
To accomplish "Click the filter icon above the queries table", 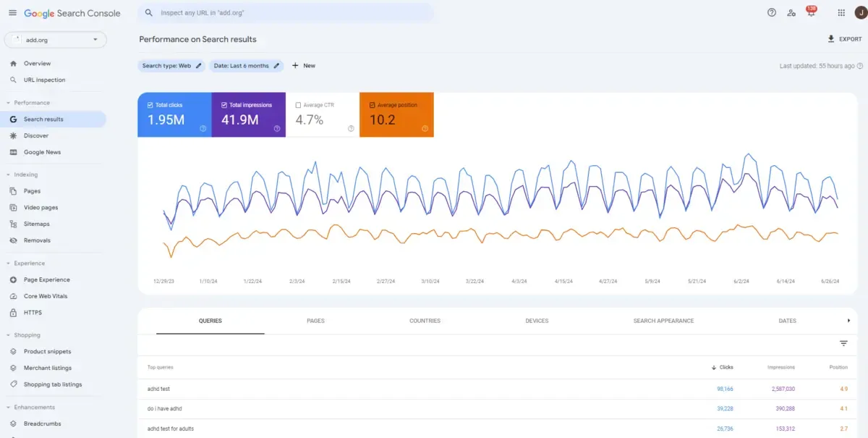I will point(843,343).
